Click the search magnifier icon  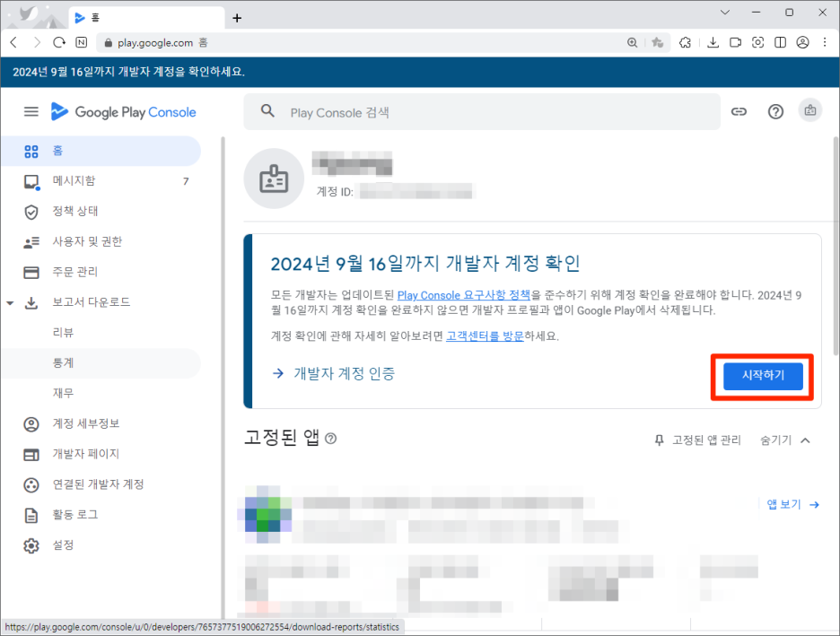tap(267, 111)
